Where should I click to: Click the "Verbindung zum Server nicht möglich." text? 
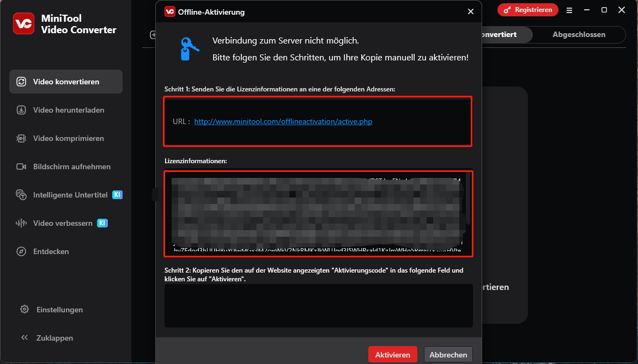(285, 41)
